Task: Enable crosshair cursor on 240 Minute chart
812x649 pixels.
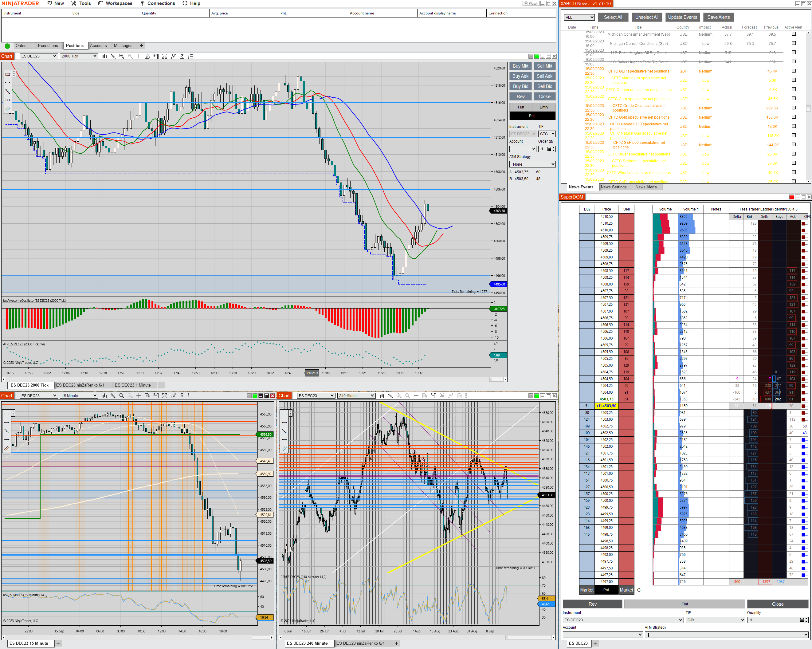Action: click(x=416, y=395)
